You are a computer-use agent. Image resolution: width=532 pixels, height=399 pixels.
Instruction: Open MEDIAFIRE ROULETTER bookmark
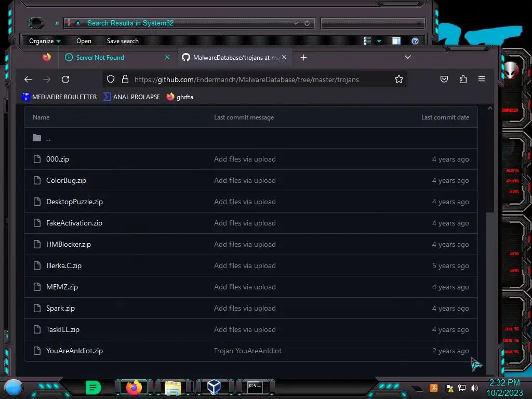point(59,97)
